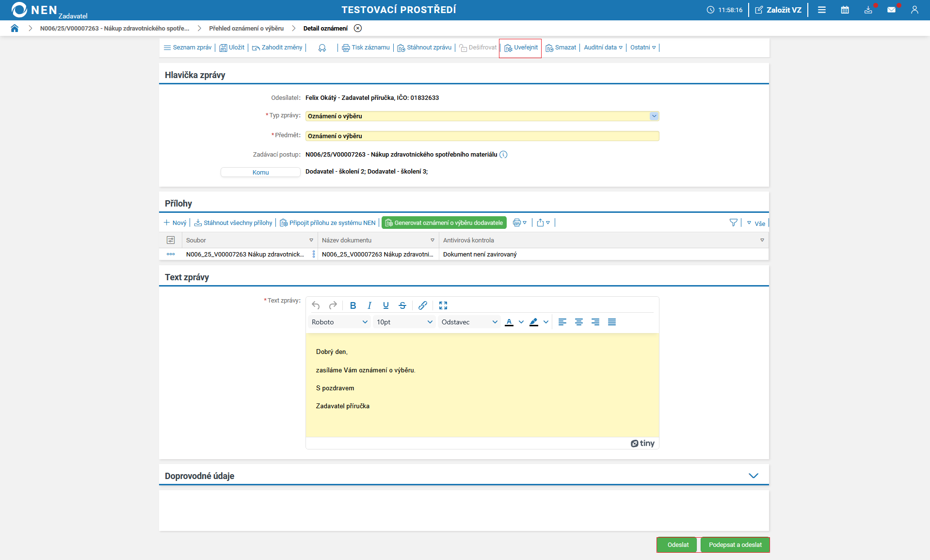Click the Bold formatting icon
The height and width of the screenshot is (560, 930).
tap(353, 305)
